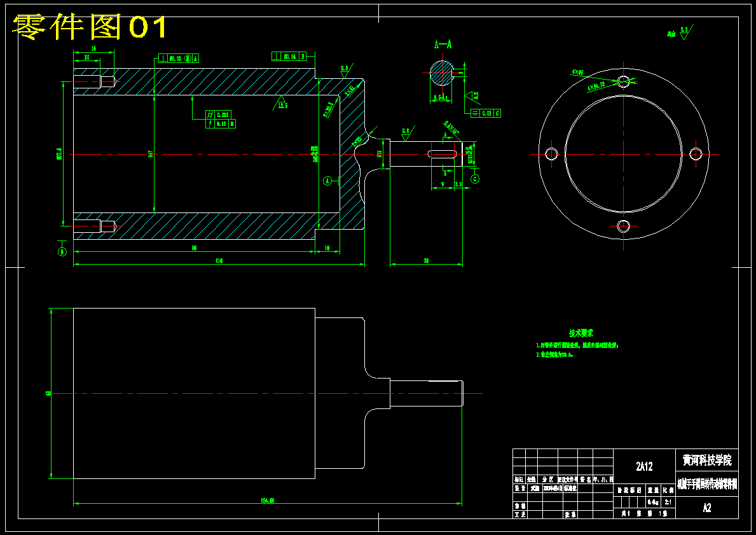The height and width of the screenshot is (535, 756).
Task: Select the 工艺 row label
Action: tap(519, 515)
